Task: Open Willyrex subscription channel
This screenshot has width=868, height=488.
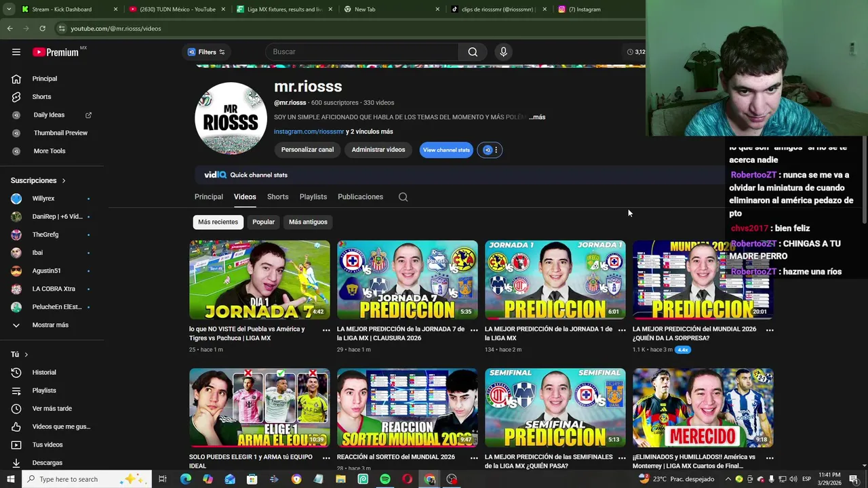Action: pos(43,199)
